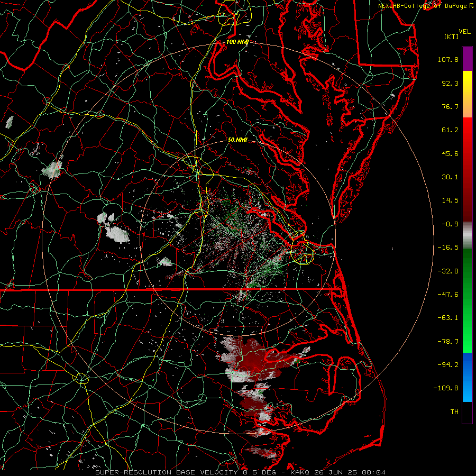
Task: Click the [KT] units label
Action: (x=452, y=36)
